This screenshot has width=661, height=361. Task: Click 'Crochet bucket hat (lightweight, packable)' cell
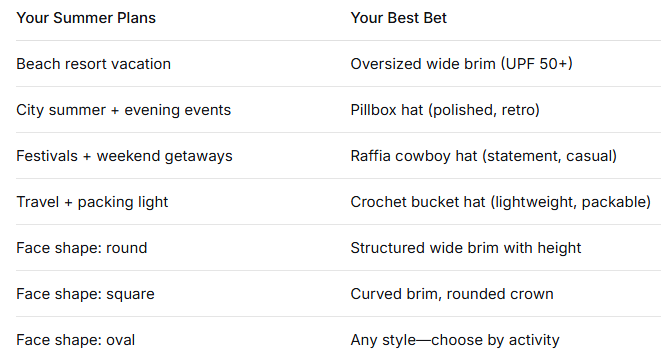pyautogui.click(x=500, y=202)
